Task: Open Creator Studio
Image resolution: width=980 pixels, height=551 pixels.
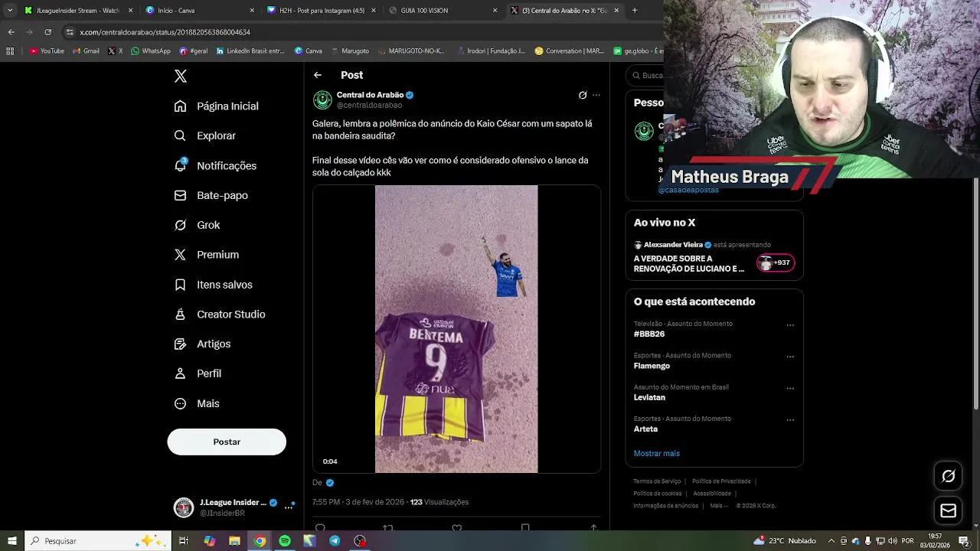Action: click(x=220, y=315)
